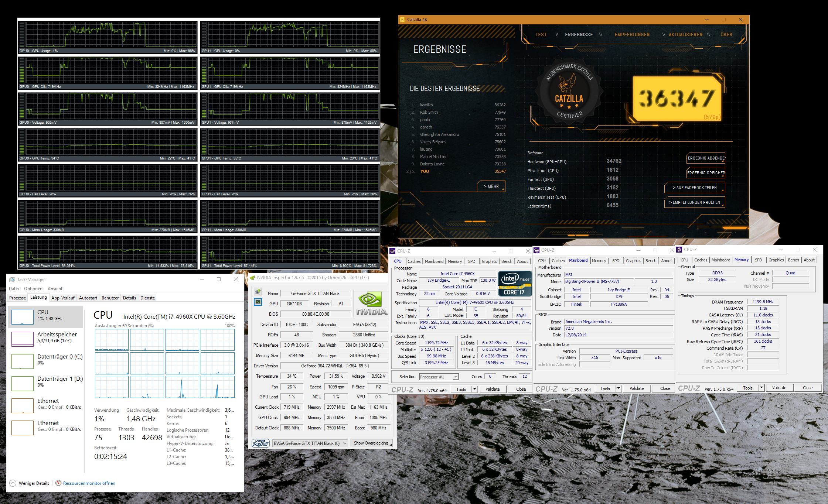Open the Datei menu in Task-Manager
This screenshot has width=828, height=504.
[14, 289]
